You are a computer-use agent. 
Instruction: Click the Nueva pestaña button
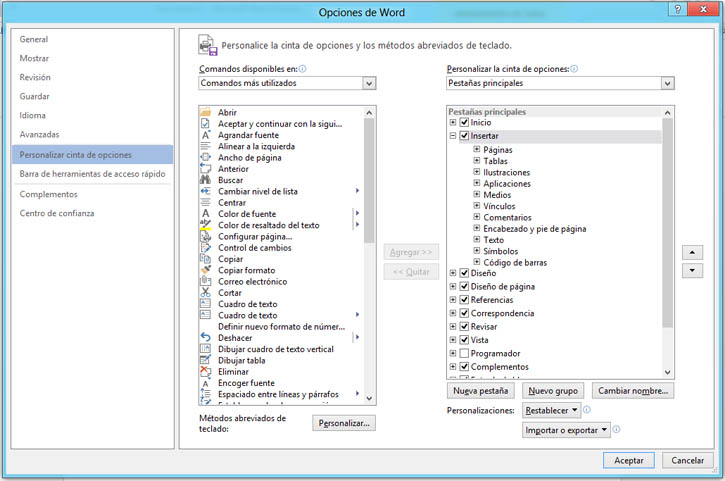(x=480, y=391)
